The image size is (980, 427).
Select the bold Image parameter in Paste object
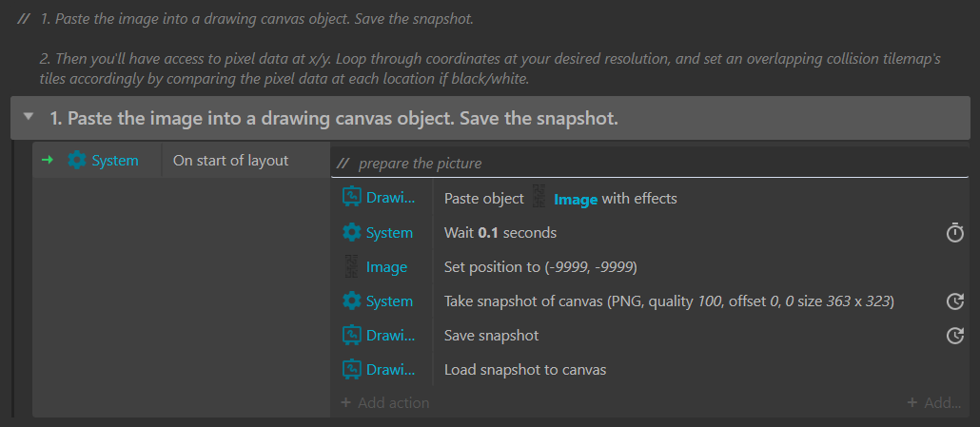coord(576,199)
